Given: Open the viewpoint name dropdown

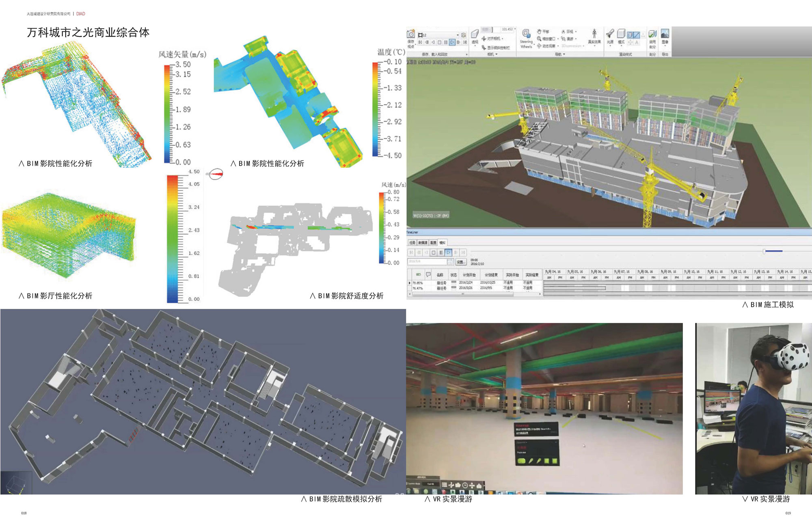Looking at the screenshot, I should 458,35.
